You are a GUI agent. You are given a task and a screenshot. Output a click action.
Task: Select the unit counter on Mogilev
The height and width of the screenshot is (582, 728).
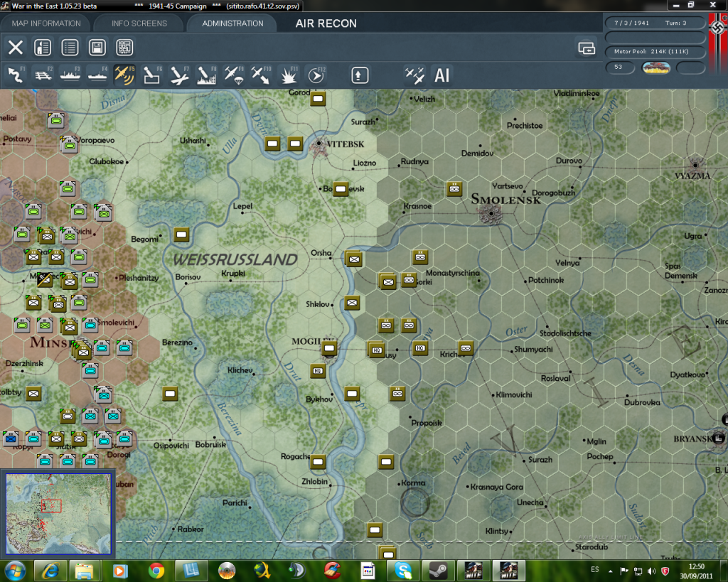pos(329,348)
